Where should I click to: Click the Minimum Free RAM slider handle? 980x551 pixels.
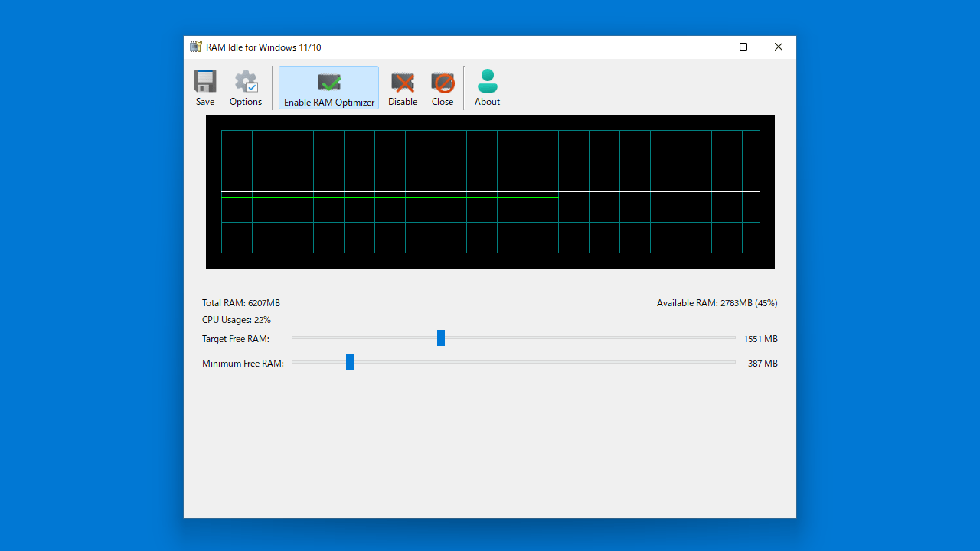(350, 362)
